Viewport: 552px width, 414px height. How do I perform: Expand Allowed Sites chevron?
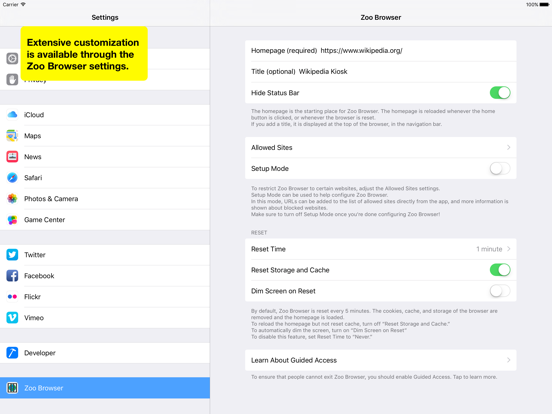click(509, 148)
